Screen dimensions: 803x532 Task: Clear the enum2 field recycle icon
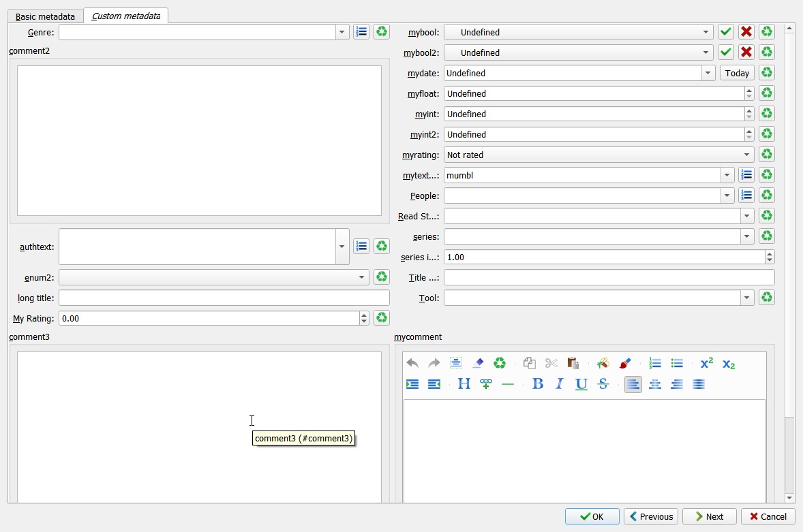[382, 277]
